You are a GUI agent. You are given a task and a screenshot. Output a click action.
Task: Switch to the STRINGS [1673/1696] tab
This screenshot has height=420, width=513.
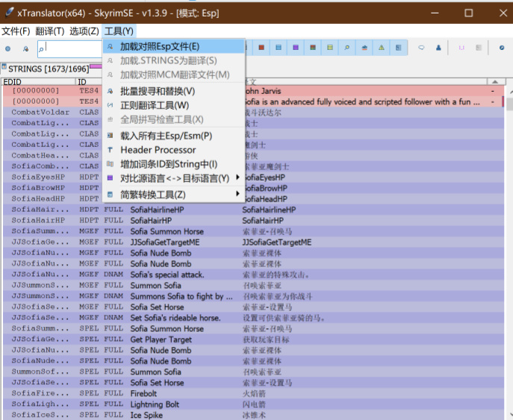click(49, 69)
